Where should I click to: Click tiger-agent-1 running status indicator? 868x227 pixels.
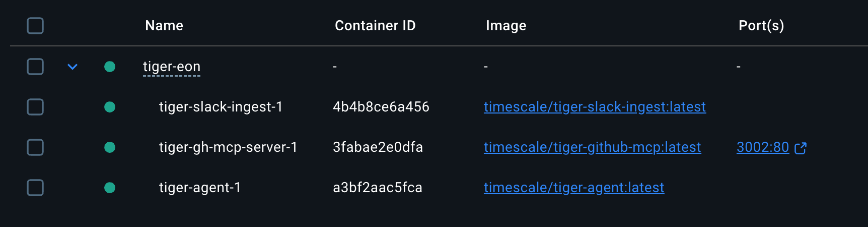coord(110,188)
